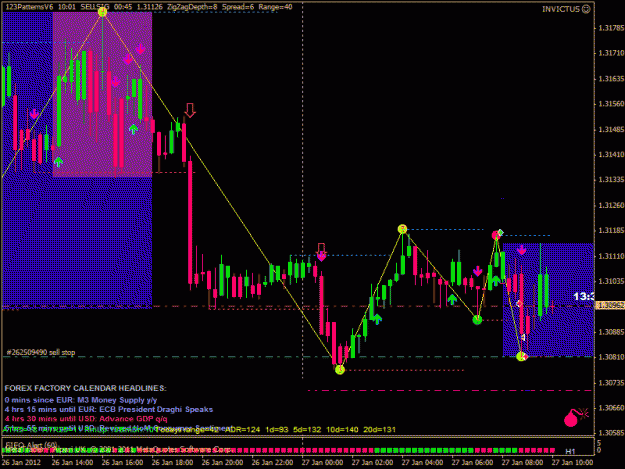The image size is (625, 469).
Task: Select the yellow ZigZag circle at the 27 Jan 04:00 swing high
Action: click(x=402, y=229)
